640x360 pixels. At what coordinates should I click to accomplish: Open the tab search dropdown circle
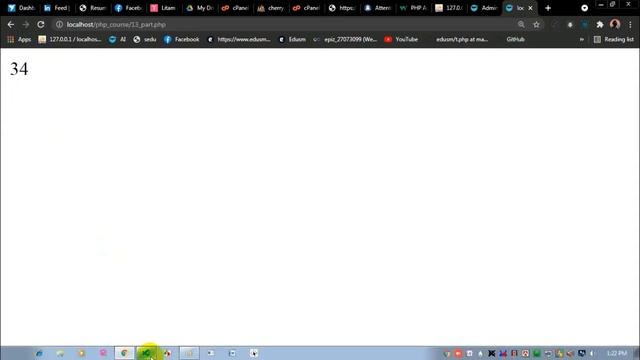pyautogui.click(x=584, y=8)
